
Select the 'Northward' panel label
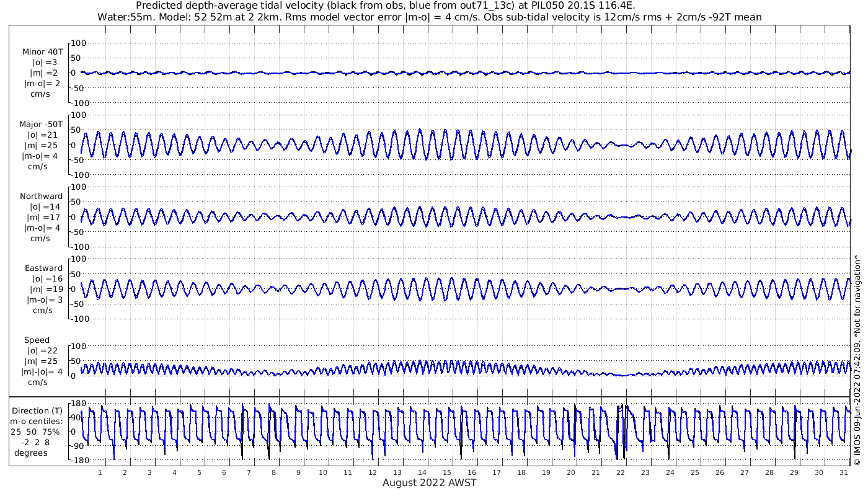pyautogui.click(x=41, y=197)
